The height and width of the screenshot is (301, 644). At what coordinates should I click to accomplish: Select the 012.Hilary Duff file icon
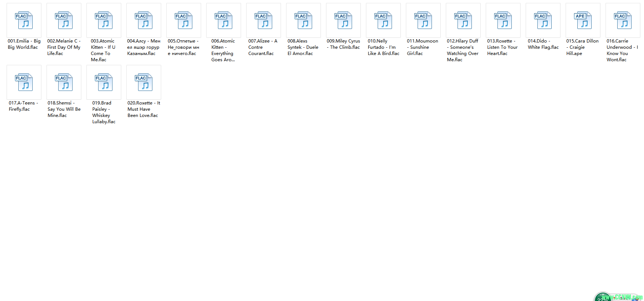463,20
